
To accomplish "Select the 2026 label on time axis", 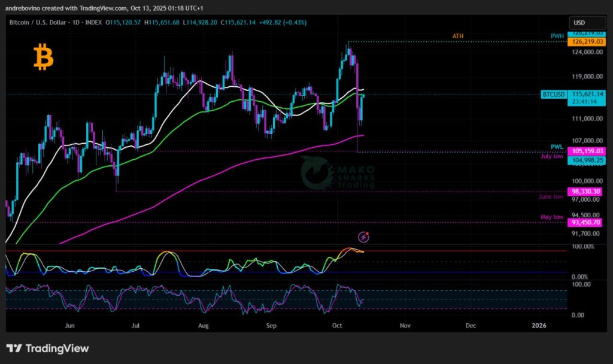I will tap(539, 326).
